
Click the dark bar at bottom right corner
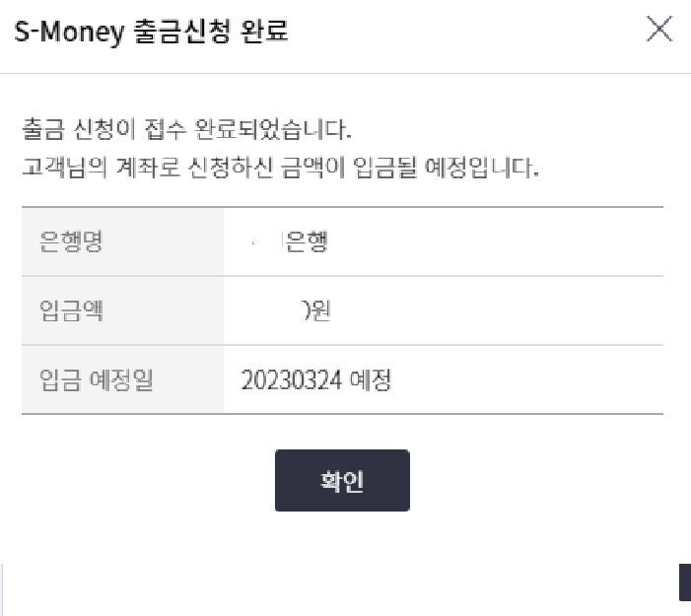(x=684, y=582)
